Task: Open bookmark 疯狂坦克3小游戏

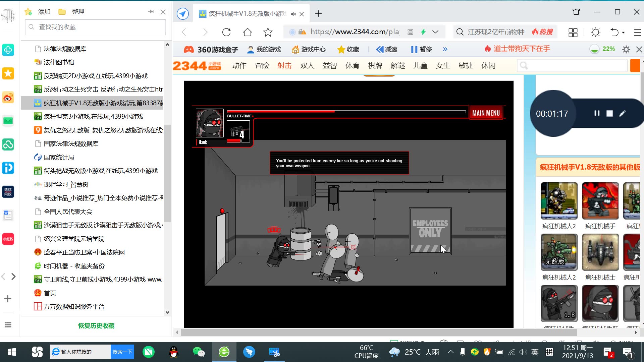Action: (x=89, y=116)
